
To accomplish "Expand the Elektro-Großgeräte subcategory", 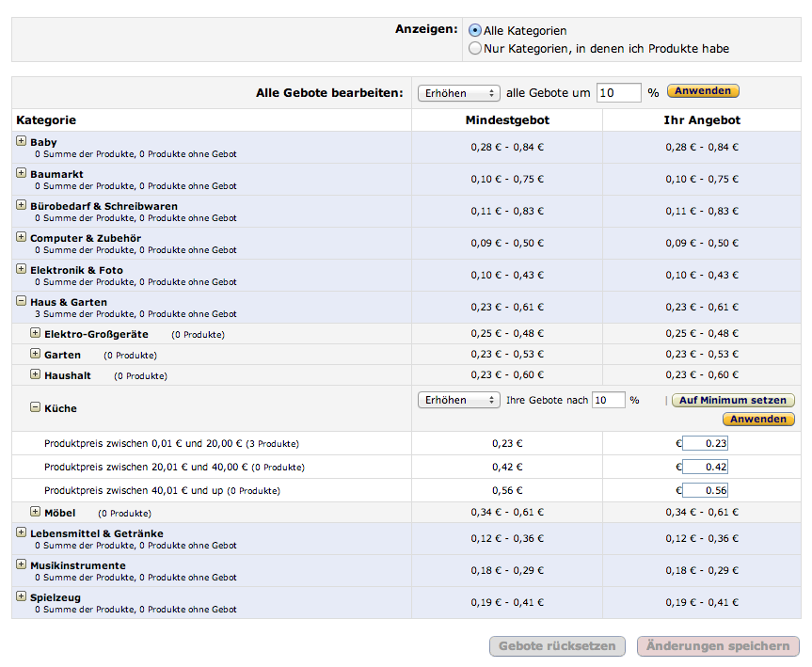I will point(35,333).
